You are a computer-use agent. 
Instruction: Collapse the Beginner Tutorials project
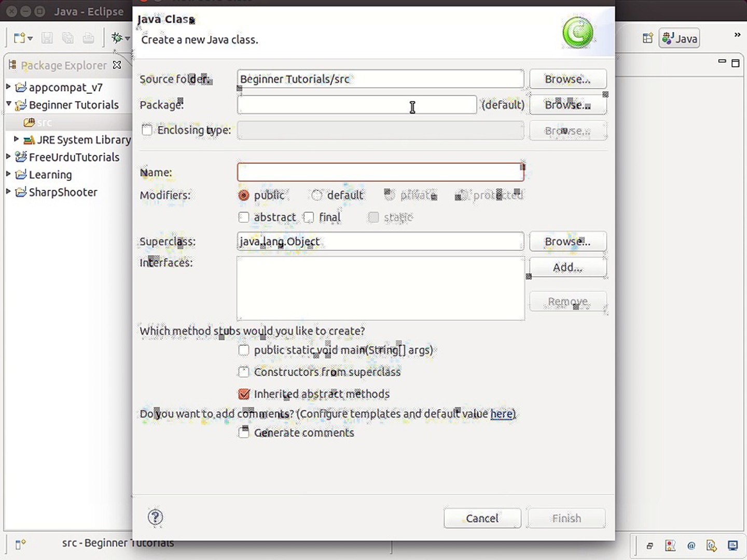pyautogui.click(x=8, y=104)
